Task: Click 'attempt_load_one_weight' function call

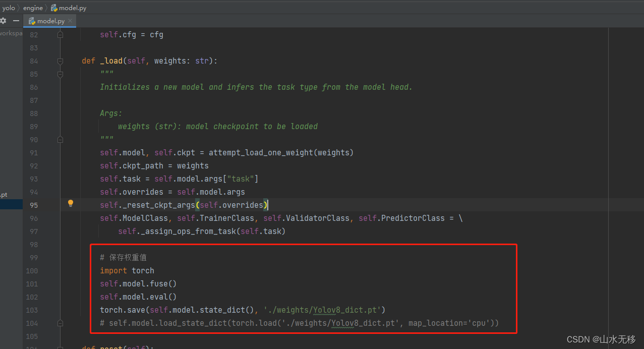Action: tap(261, 153)
